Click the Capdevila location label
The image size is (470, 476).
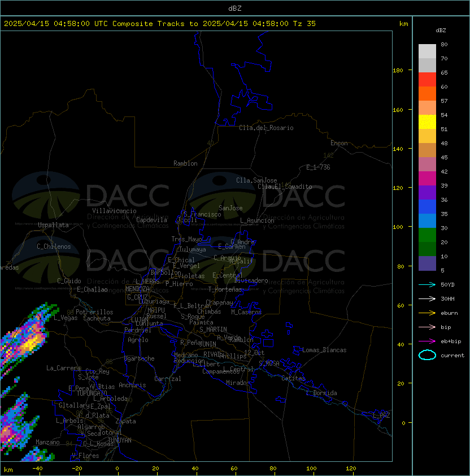(151, 220)
